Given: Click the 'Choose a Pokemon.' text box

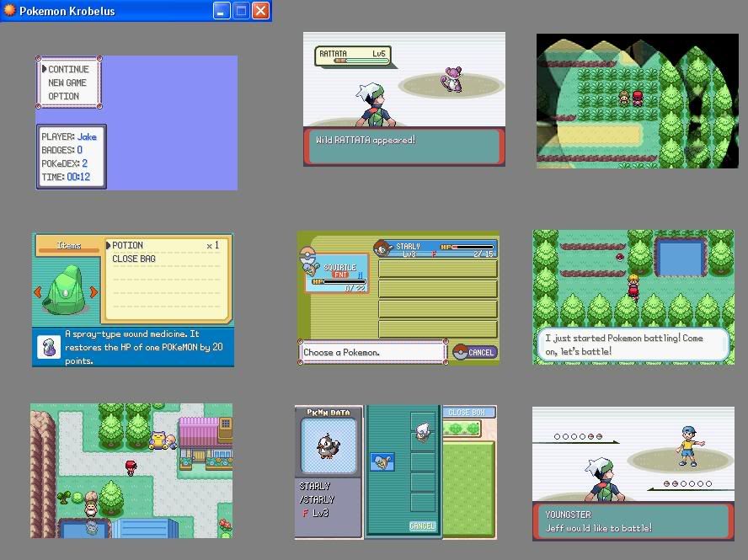Looking at the screenshot, I should click(x=372, y=352).
